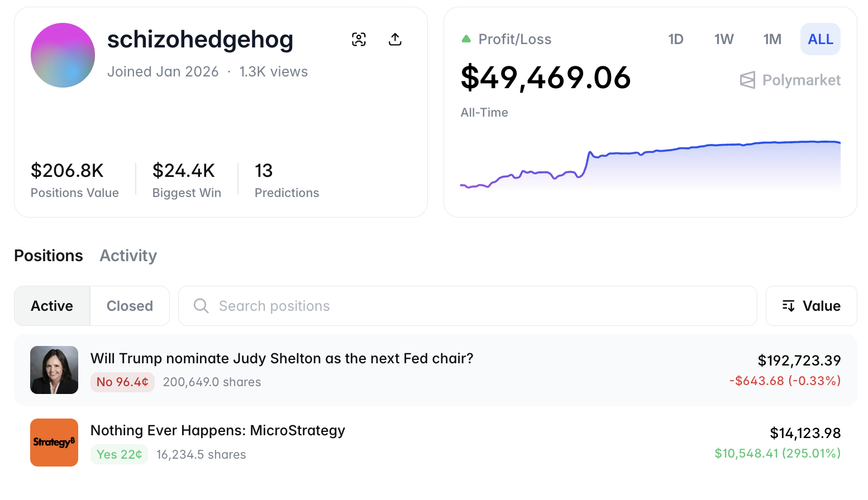
Task: Click the Polymarket logo icon
Action: (x=747, y=80)
